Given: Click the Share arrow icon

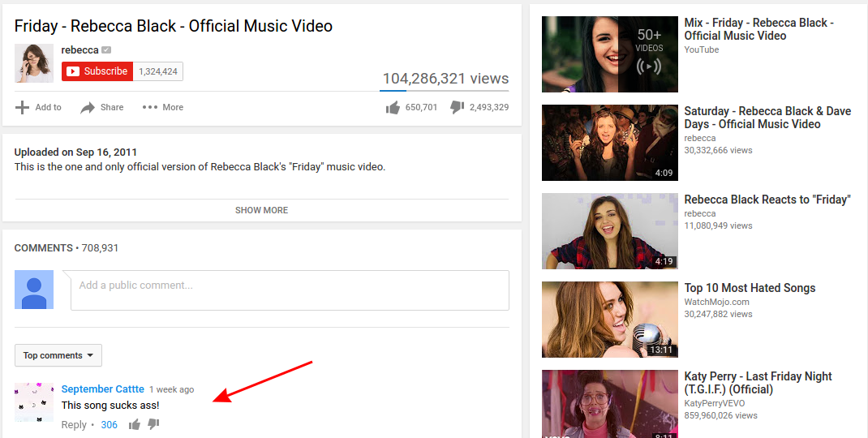Looking at the screenshot, I should 88,107.
